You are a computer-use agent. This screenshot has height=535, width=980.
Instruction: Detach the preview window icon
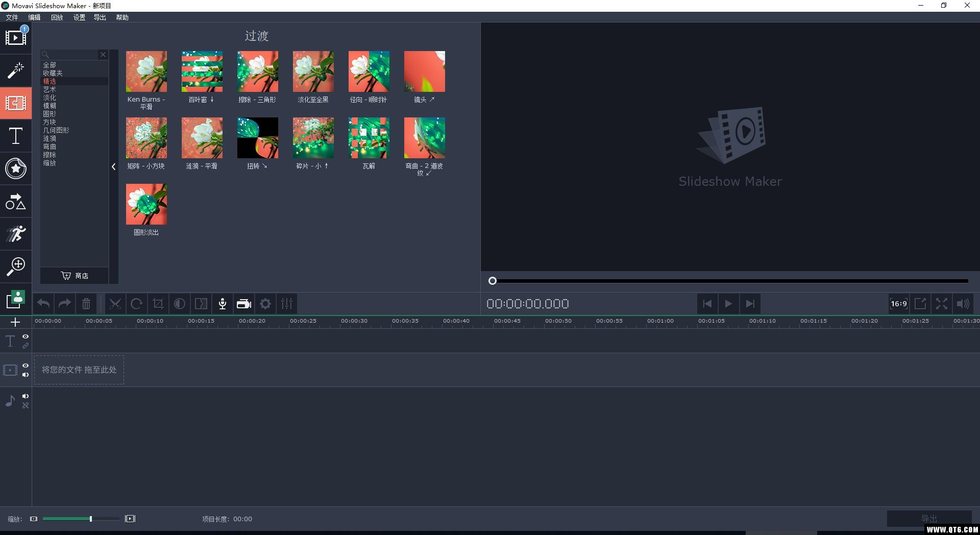(x=920, y=304)
